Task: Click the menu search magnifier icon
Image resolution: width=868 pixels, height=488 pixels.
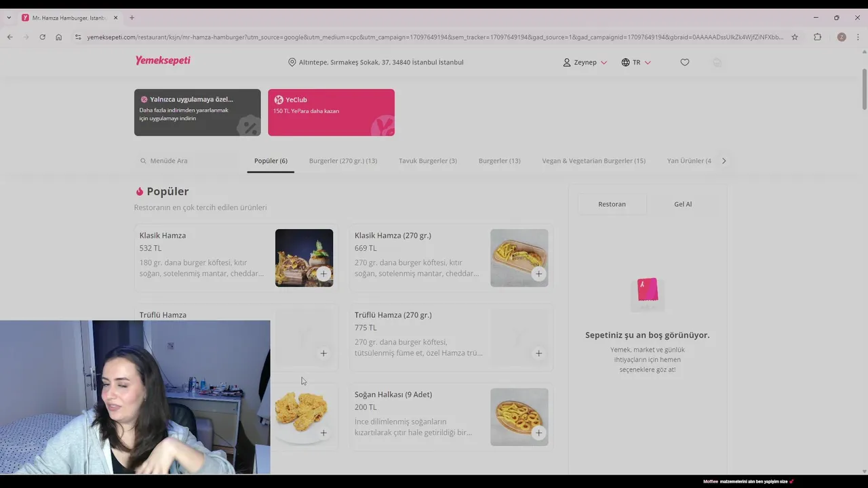Action: (x=143, y=161)
